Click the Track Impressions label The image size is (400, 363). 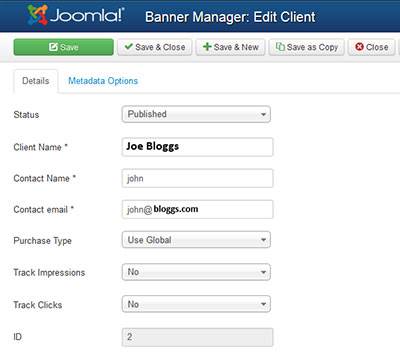pyautogui.click(x=49, y=273)
